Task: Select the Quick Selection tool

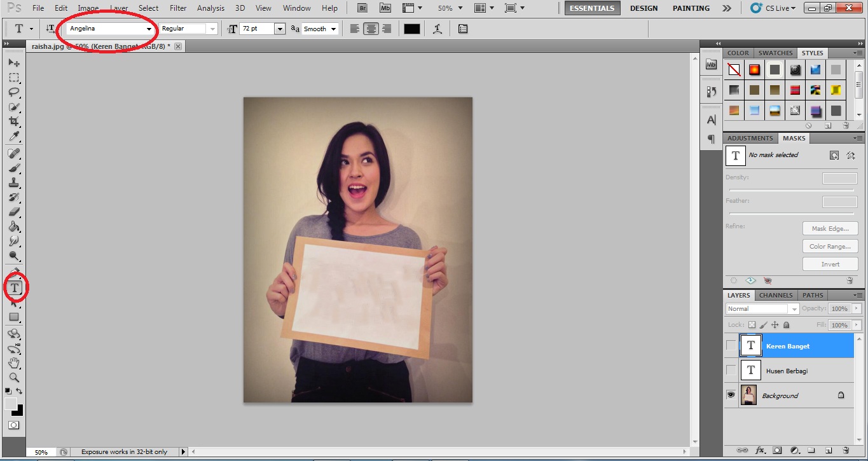Action: pyautogui.click(x=14, y=107)
